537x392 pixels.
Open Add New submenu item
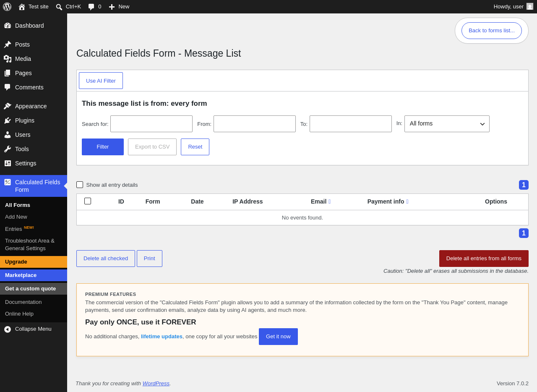coord(16,217)
